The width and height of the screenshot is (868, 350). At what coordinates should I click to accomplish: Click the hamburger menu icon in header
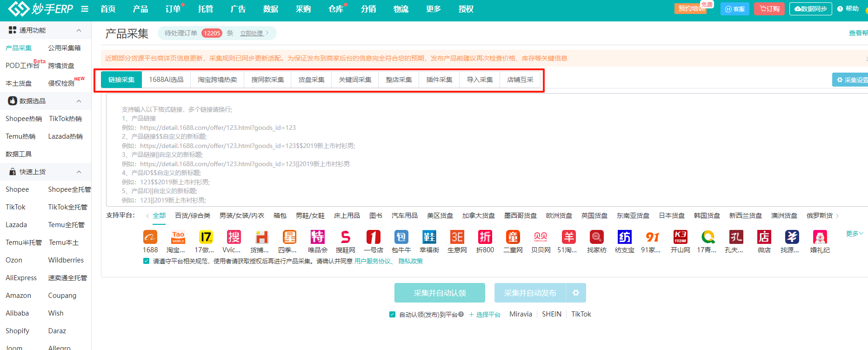point(85,9)
